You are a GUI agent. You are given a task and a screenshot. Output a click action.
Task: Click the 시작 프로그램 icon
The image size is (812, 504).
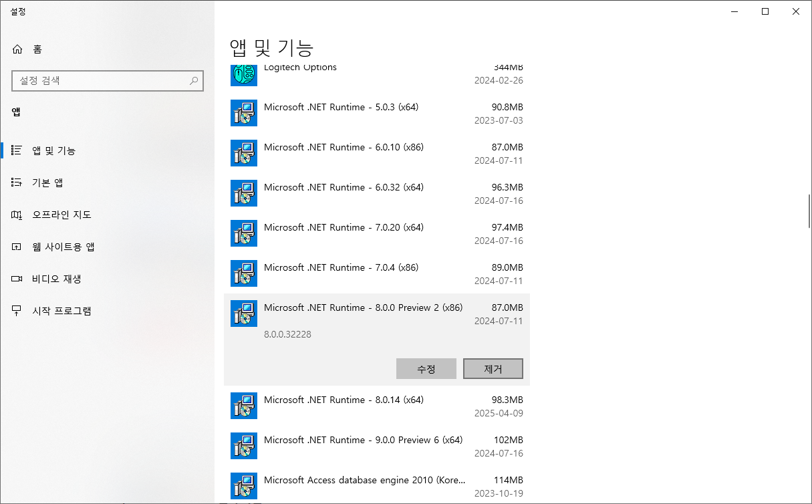17,311
